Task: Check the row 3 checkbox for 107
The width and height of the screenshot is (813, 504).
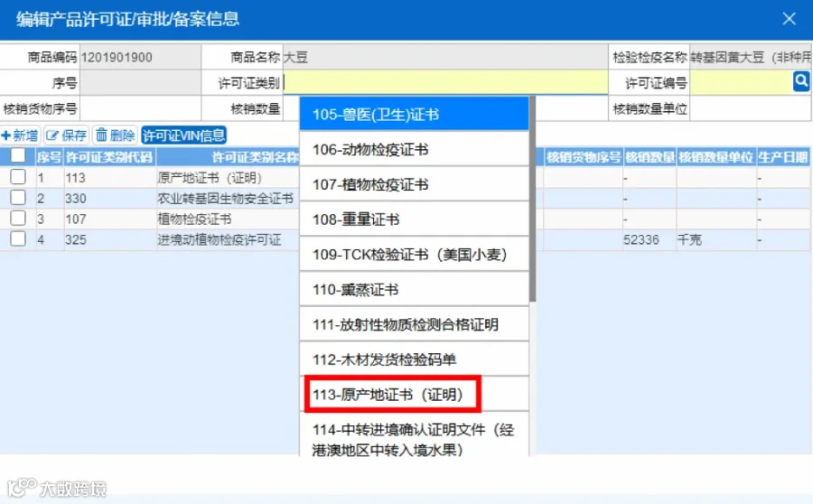Action: click(18, 219)
